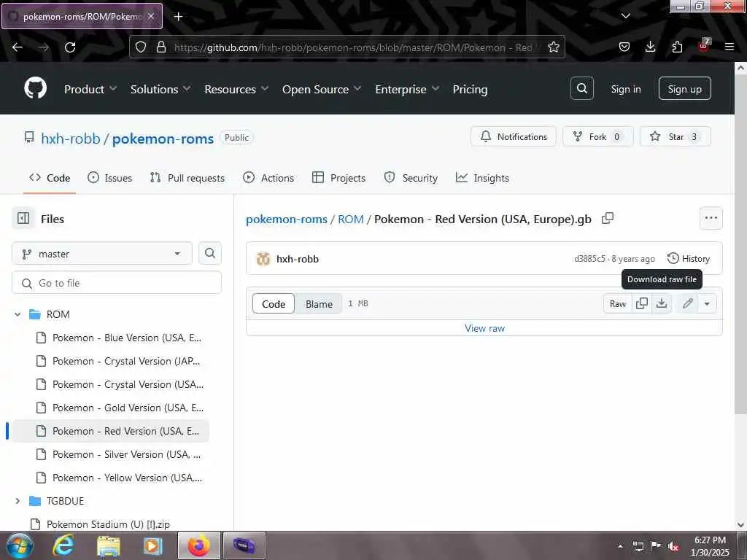This screenshot has height=560, width=747.
Task: Open the Open Source dropdown
Action: [x=322, y=89]
